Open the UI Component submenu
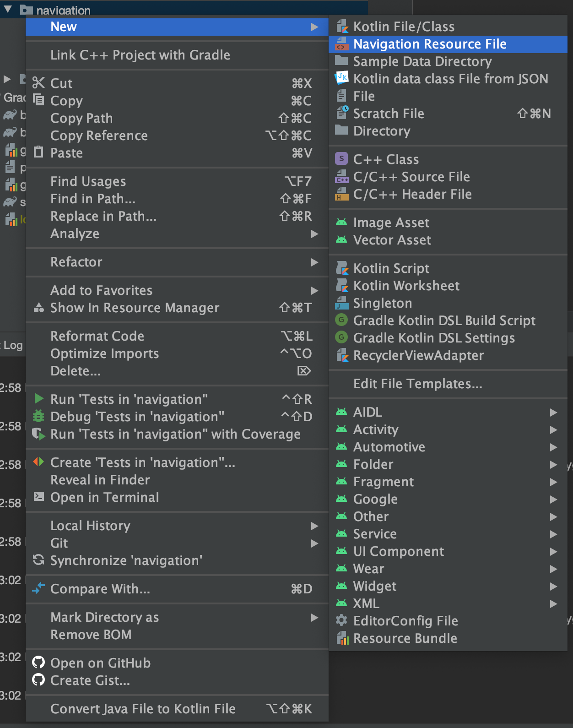Image resolution: width=573 pixels, height=728 pixels. [448, 551]
